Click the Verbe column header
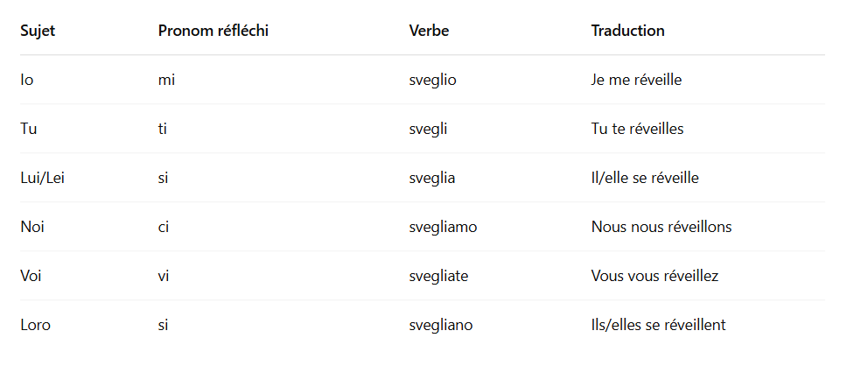 pos(429,31)
